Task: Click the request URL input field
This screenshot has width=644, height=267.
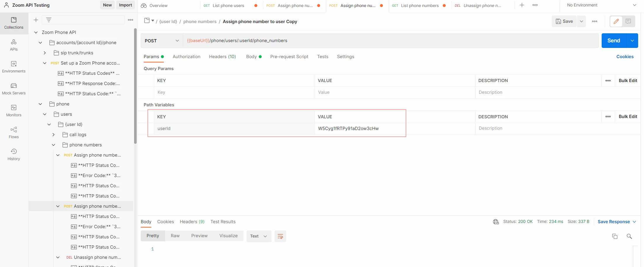Action: (x=390, y=41)
